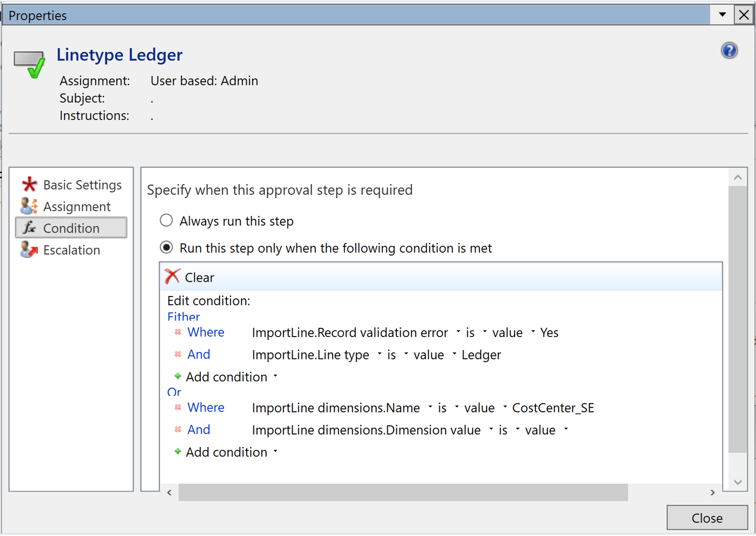Click the Yes value

(549, 333)
